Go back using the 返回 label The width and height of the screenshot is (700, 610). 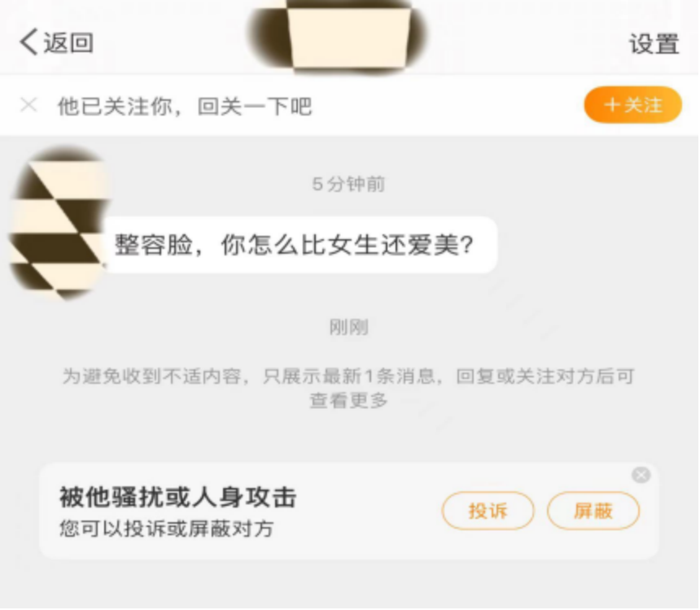pos(68,43)
